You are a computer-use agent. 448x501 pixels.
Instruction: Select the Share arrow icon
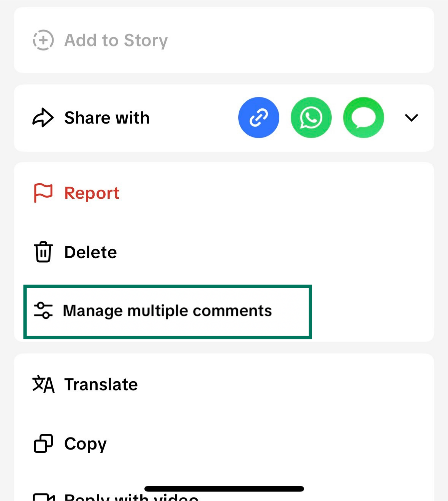[x=43, y=117]
